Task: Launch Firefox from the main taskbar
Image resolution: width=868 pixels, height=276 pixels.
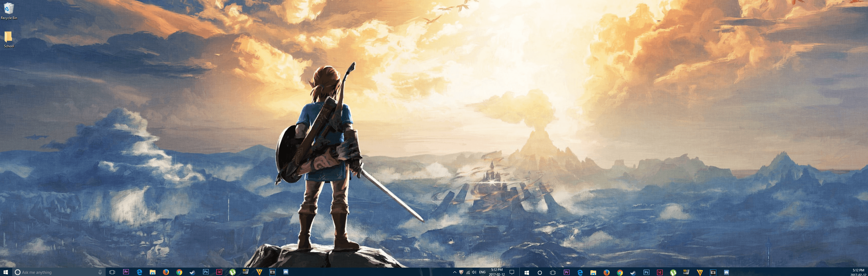Action: (166, 272)
